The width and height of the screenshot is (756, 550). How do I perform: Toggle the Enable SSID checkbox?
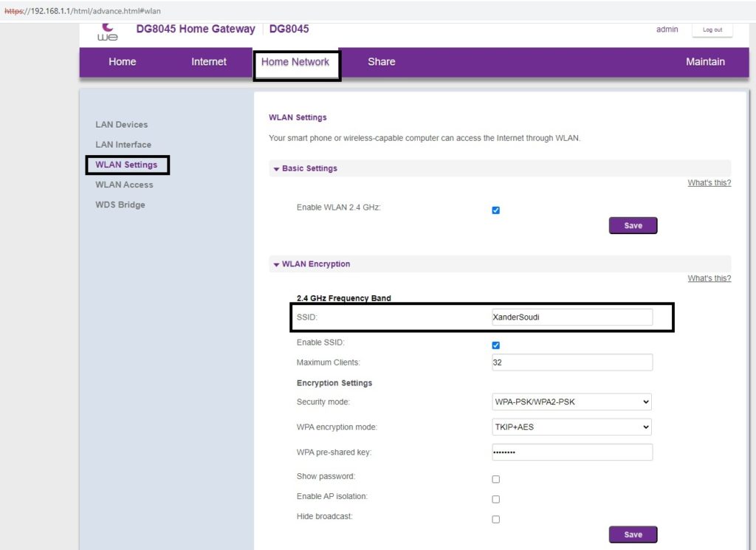click(x=495, y=346)
